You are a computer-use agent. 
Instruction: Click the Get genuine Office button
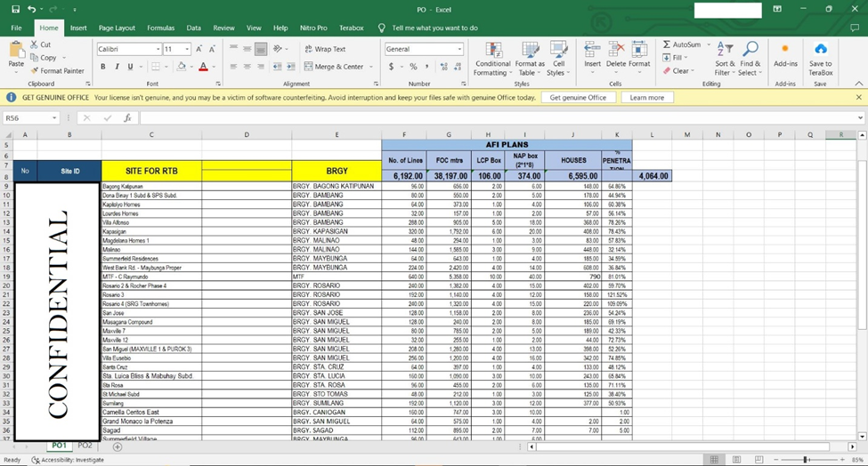click(x=578, y=97)
